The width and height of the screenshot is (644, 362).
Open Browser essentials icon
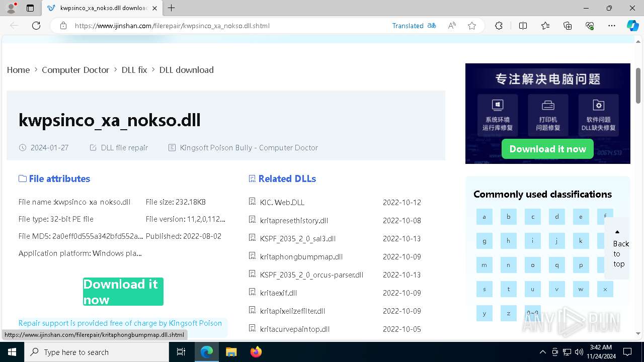coord(590,26)
